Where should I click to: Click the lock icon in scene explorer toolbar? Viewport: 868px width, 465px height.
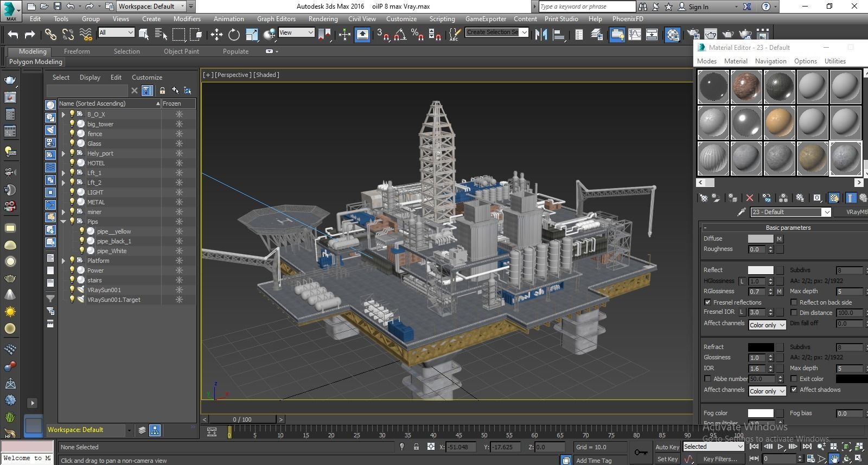pos(162,91)
